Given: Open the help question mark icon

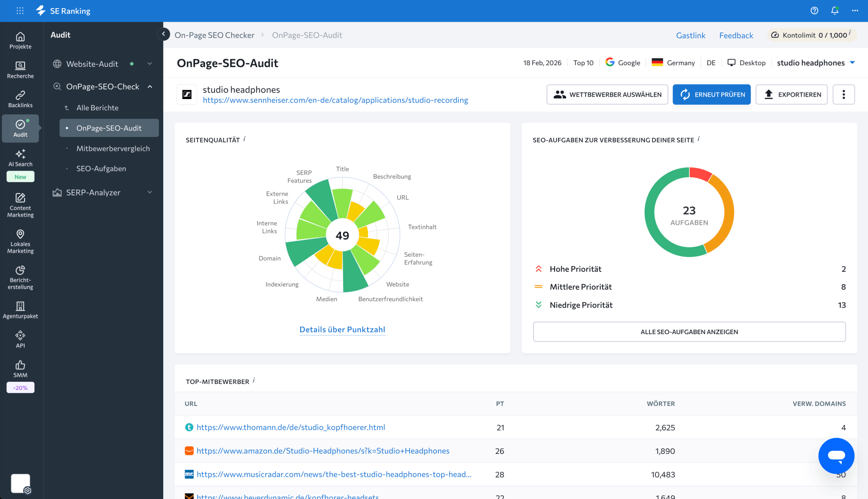Looking at the screenshot, I should [x=814, y=11].
